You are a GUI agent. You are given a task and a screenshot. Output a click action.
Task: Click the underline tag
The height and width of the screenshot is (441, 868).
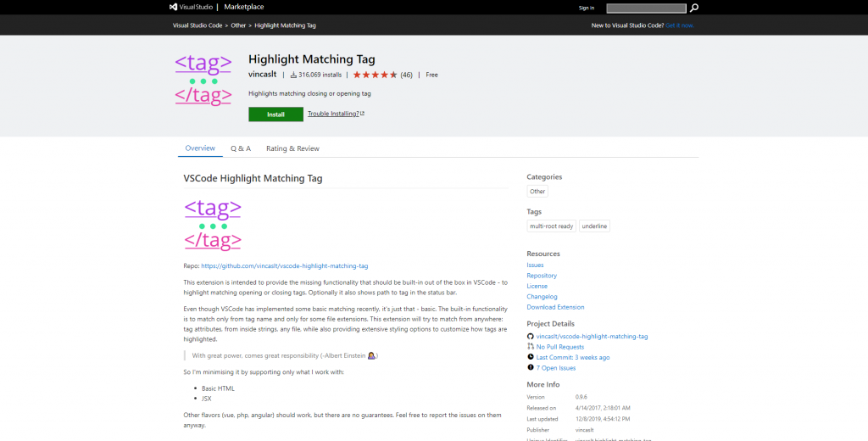pos(594,226)
